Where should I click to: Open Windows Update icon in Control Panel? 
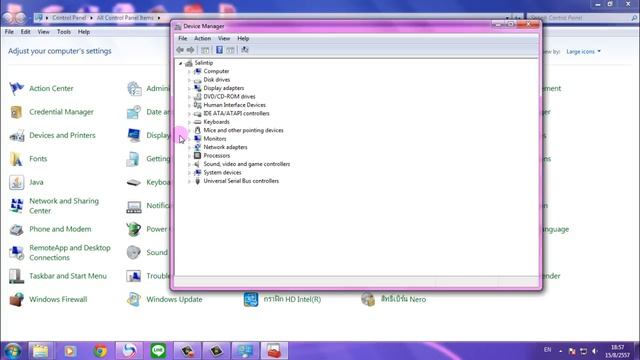pos(134,299)
